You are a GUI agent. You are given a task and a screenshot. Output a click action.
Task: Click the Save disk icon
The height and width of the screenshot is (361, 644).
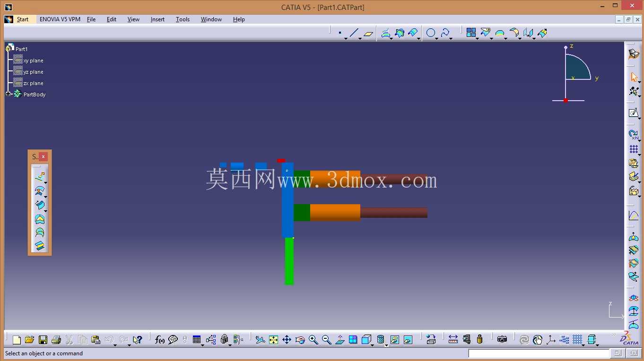click(43, 339)
